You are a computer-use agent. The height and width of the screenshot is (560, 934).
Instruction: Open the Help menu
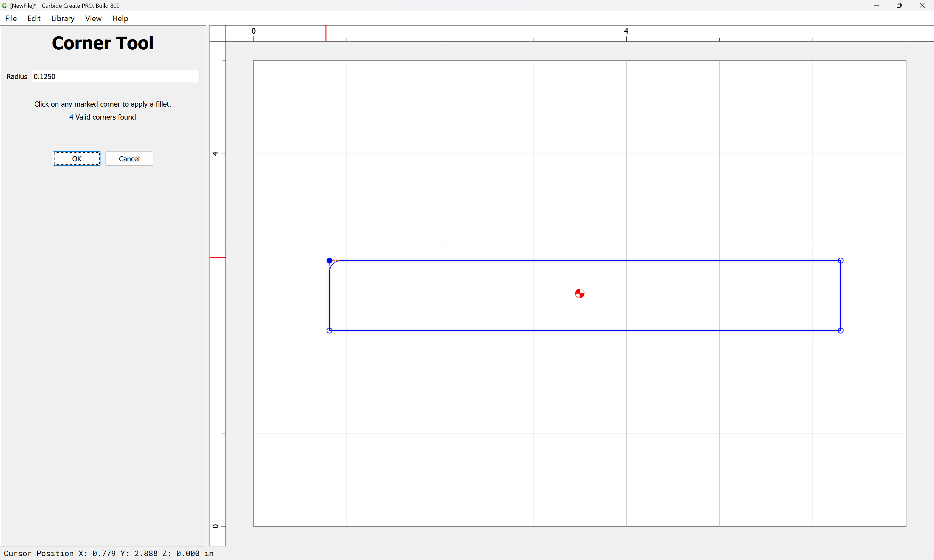pyautogui.click(x=120, y=18)
